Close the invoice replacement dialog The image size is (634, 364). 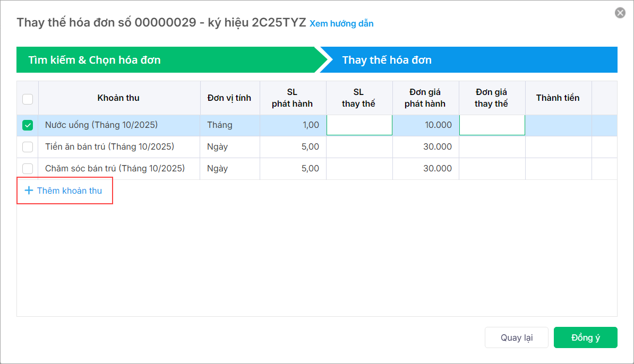[620, 13]
